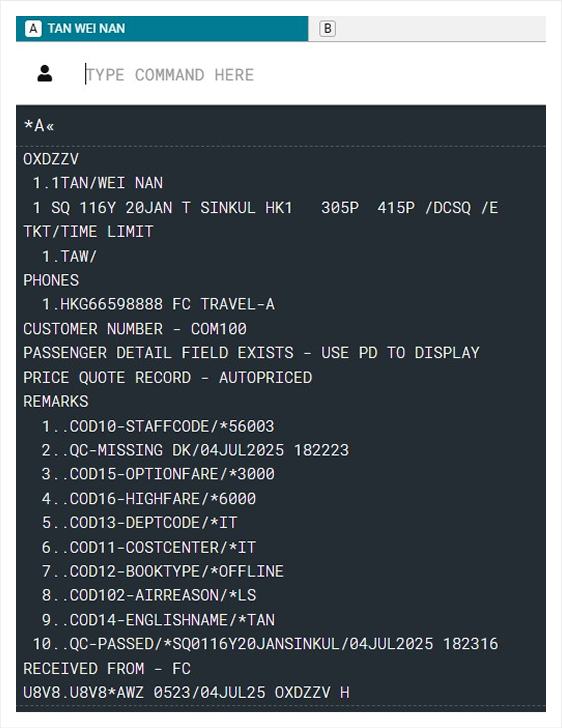Click RECEIVED FROM - FC line

pos(107,669)
